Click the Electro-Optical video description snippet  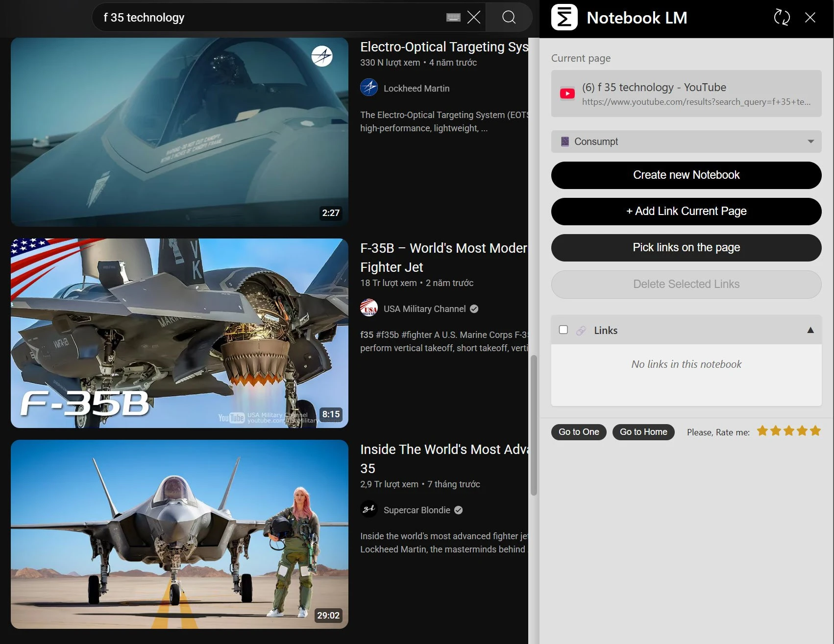coord(444,121)
